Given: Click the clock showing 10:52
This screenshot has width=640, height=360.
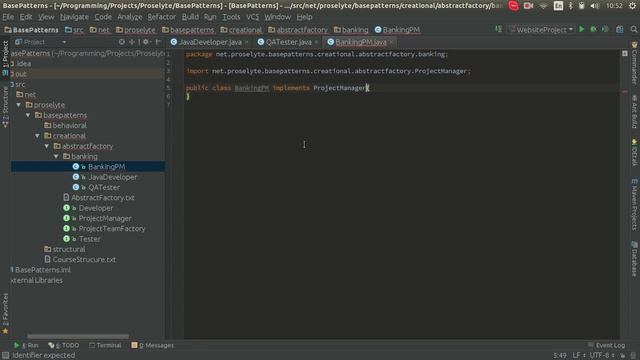Looking at the screenshot, I should (x=614, y=6).
